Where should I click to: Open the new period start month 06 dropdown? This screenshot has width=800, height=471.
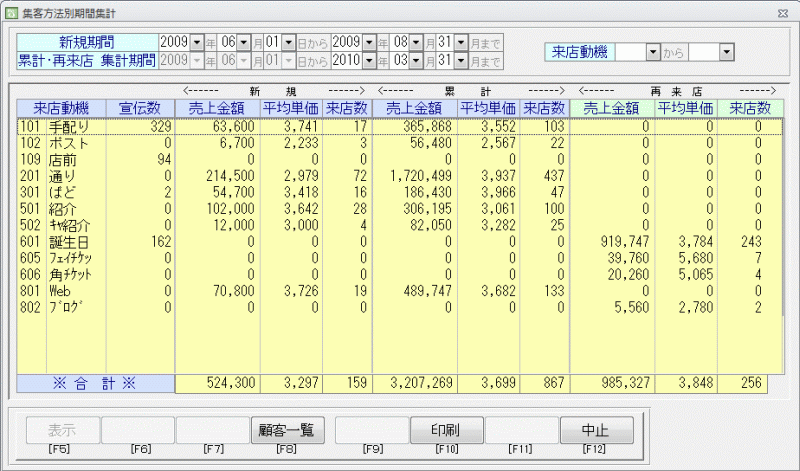point(244,42)
